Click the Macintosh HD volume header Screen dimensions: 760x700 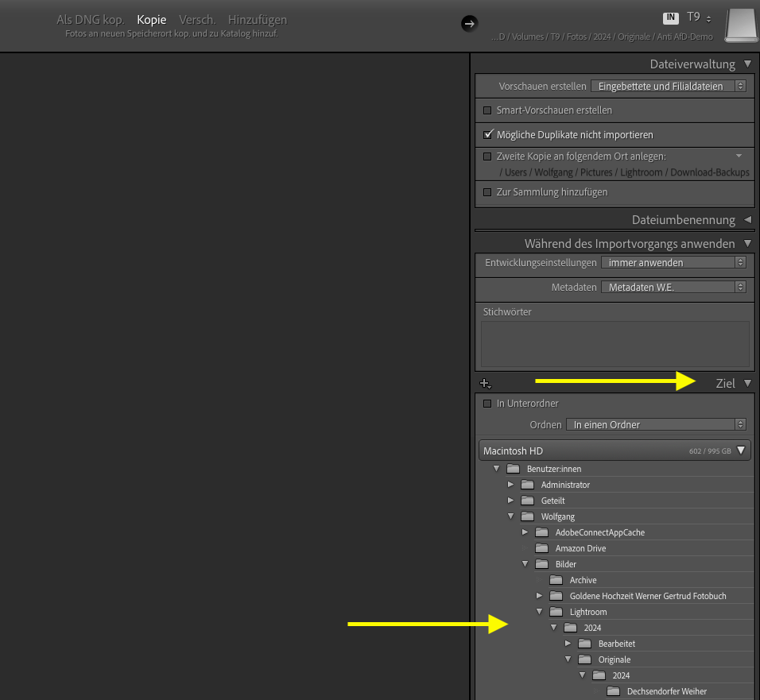(x=615, y=451)
